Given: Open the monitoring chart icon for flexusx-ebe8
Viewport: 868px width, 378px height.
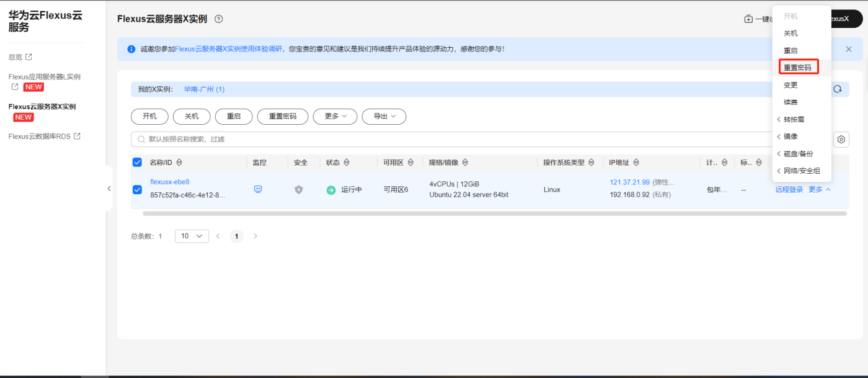Looking at the screenshot, I should (x=258, y=189).
